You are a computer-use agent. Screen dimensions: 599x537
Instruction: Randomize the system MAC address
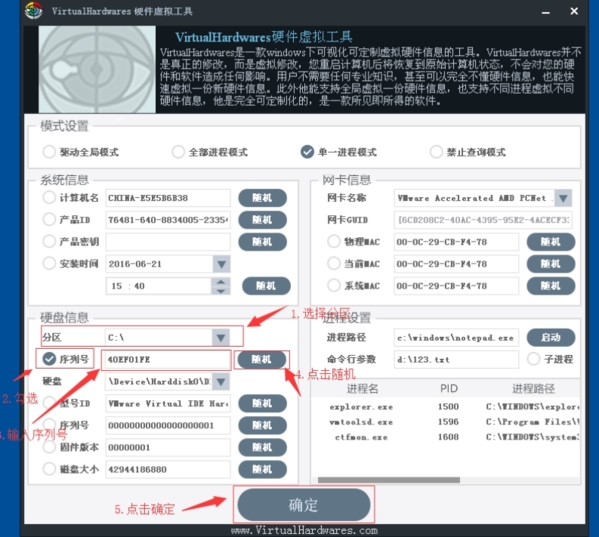click(x=551, y=286)
